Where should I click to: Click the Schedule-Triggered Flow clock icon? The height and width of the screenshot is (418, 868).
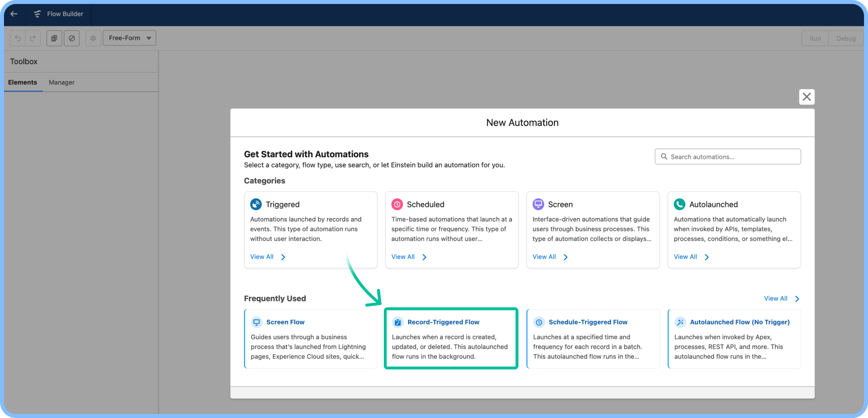pyautogui.click(x=539, y=322)
